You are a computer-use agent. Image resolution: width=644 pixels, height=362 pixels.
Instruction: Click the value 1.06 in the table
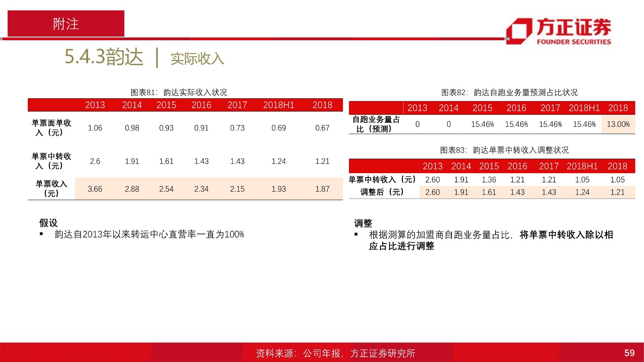tap(95, 128)
